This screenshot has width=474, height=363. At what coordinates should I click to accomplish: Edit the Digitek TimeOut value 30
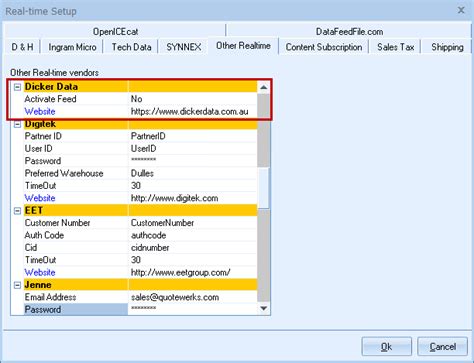193,186
